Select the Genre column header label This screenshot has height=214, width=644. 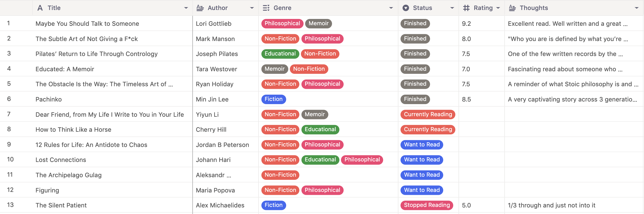click(282, 8)
